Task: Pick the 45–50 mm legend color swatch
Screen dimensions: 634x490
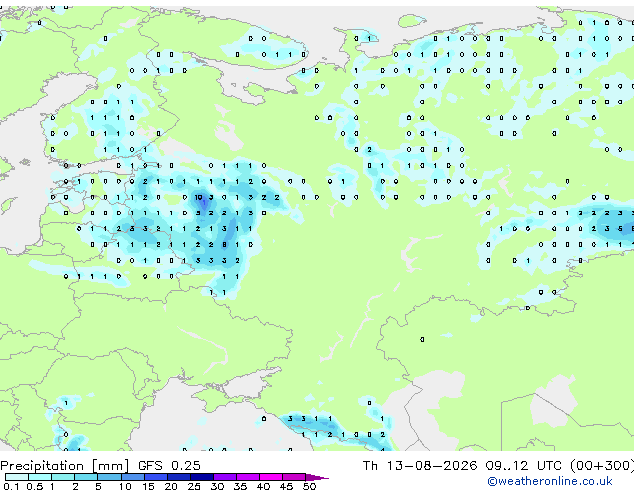Action: click(294, 477)
